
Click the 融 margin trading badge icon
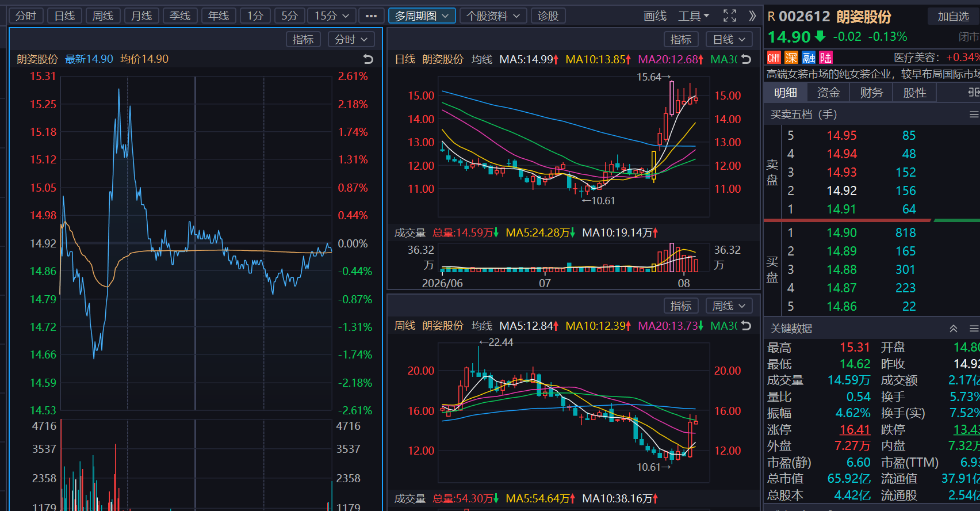(x=809, y=58)
